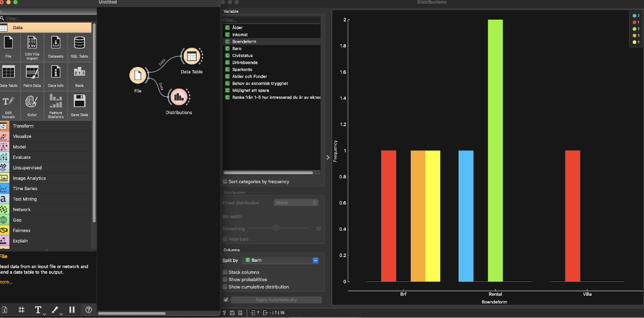
Task: Select the Color widget
Action: click(x=32, y=105)
